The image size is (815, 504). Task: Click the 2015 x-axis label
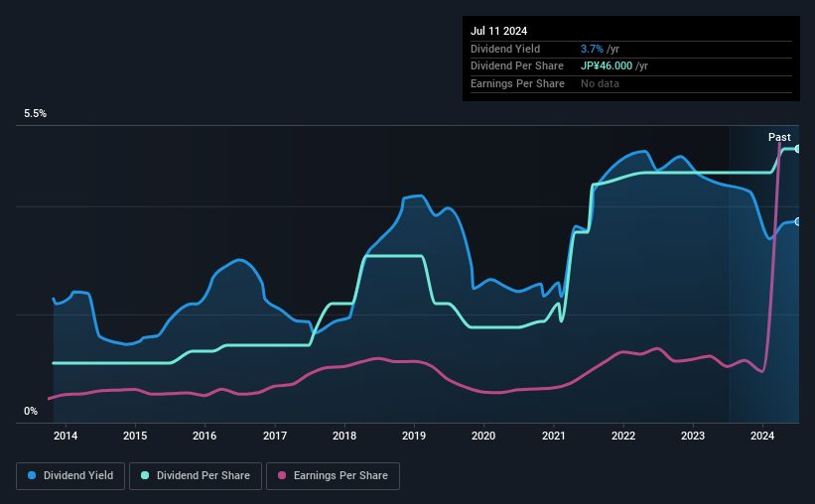point(135,436)
